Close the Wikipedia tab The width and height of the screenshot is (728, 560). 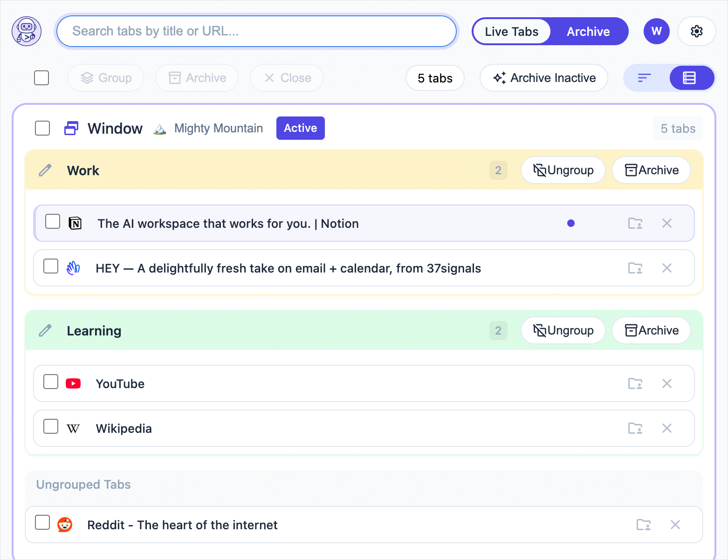[x=667, y=428]
